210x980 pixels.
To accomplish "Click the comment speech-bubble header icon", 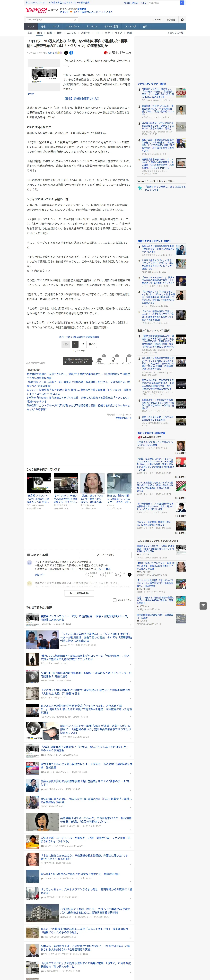I will [x=29, y=555].
